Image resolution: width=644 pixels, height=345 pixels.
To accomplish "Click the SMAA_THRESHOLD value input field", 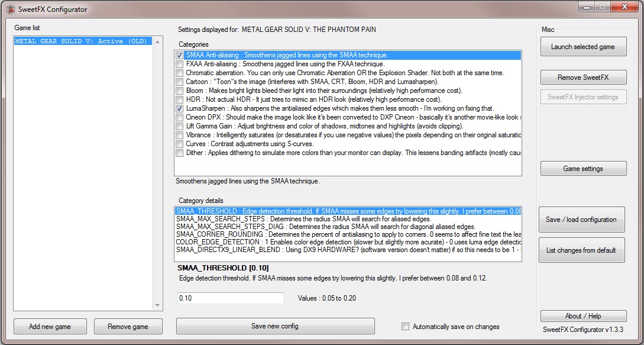I will click(231, 298).
